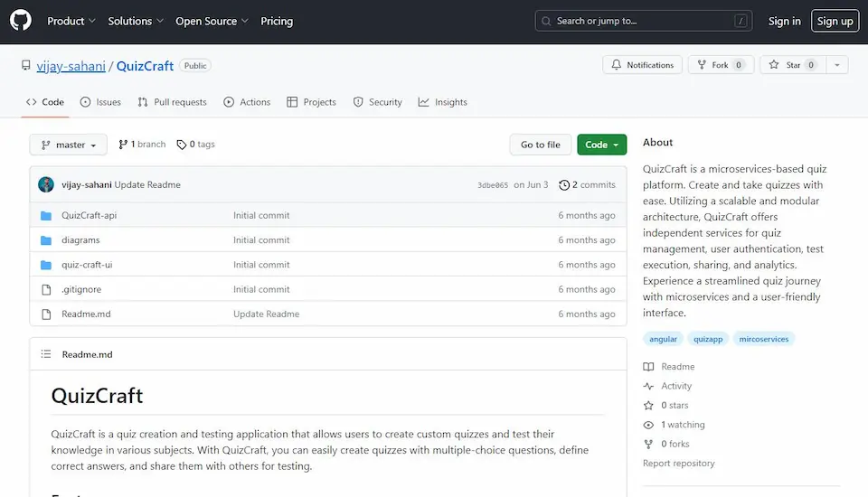Image resolution: width=868 pixels, height=497 pixels.
Task: Open the QuizCraft repository link
Action: click(145, 66)
